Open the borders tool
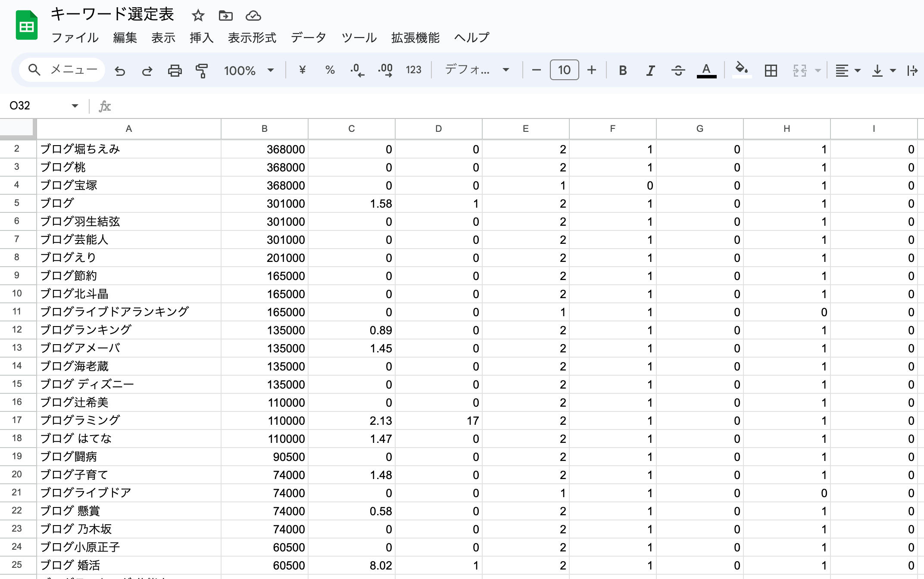 click(771, 70)
